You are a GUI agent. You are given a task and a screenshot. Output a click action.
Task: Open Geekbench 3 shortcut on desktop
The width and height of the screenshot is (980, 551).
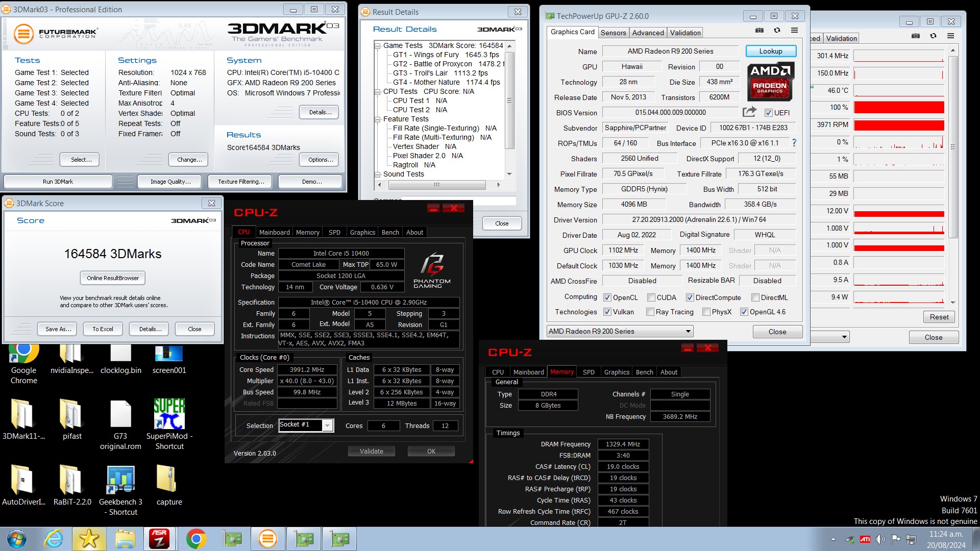[x=120, y=490]
